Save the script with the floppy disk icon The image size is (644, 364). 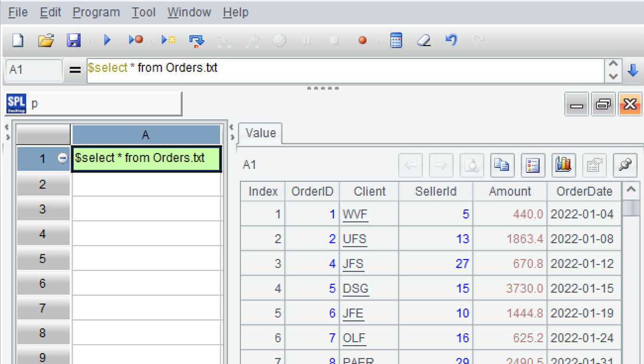point(74,40)
